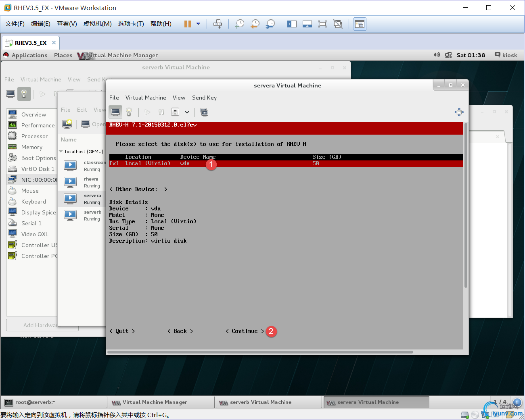Select the Other Device option in installer
This screenshot has width=525, height=420.
(138, 189)
